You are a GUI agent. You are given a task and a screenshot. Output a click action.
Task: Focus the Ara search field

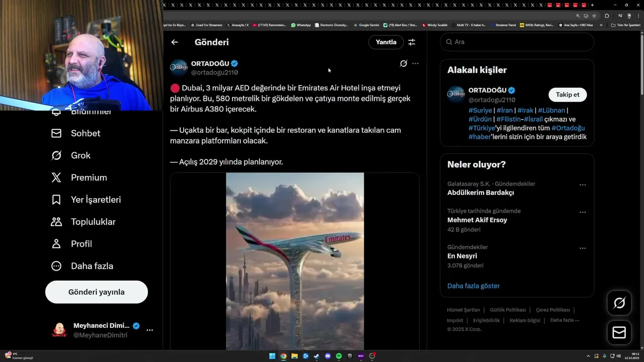(517, 42)
